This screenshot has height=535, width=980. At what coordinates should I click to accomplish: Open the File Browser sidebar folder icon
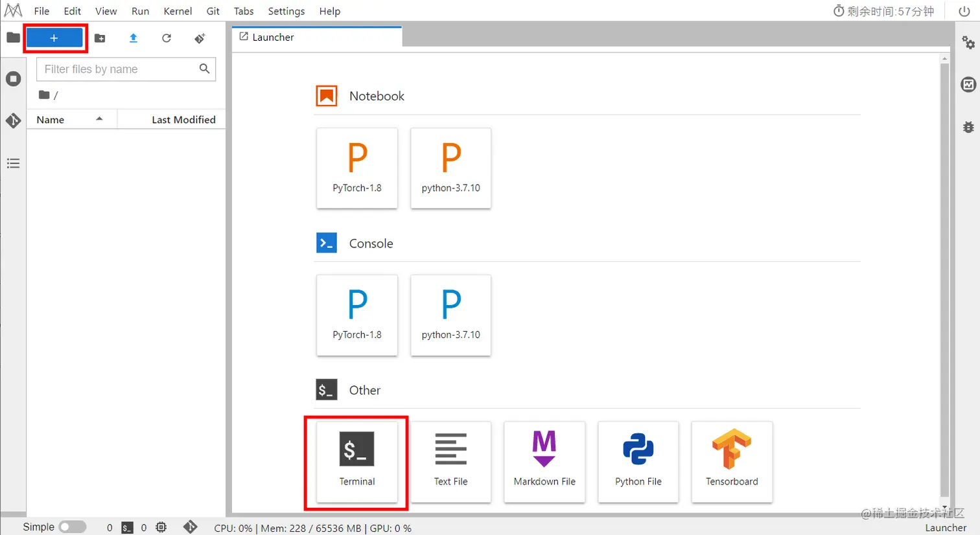(x=13, y=38)
